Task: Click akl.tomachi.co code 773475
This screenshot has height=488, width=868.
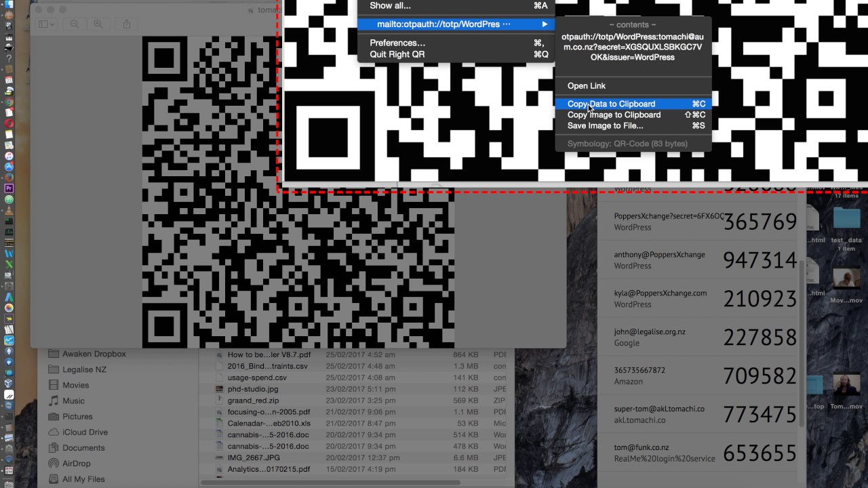Action: 759,414
